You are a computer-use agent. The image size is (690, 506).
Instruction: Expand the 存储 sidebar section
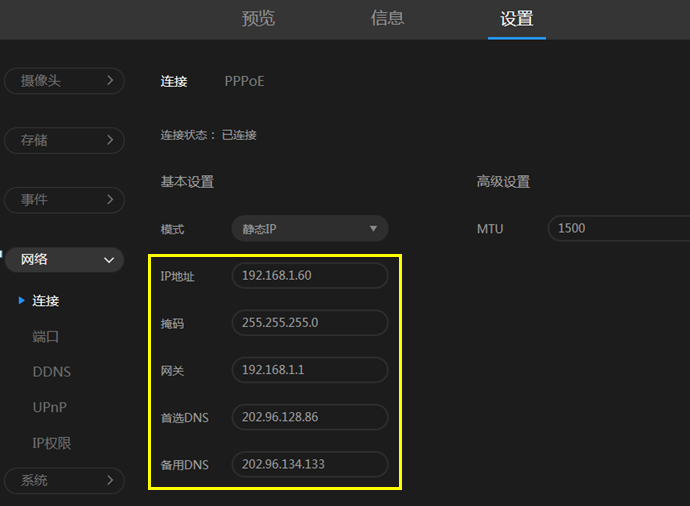coord(64,140)
